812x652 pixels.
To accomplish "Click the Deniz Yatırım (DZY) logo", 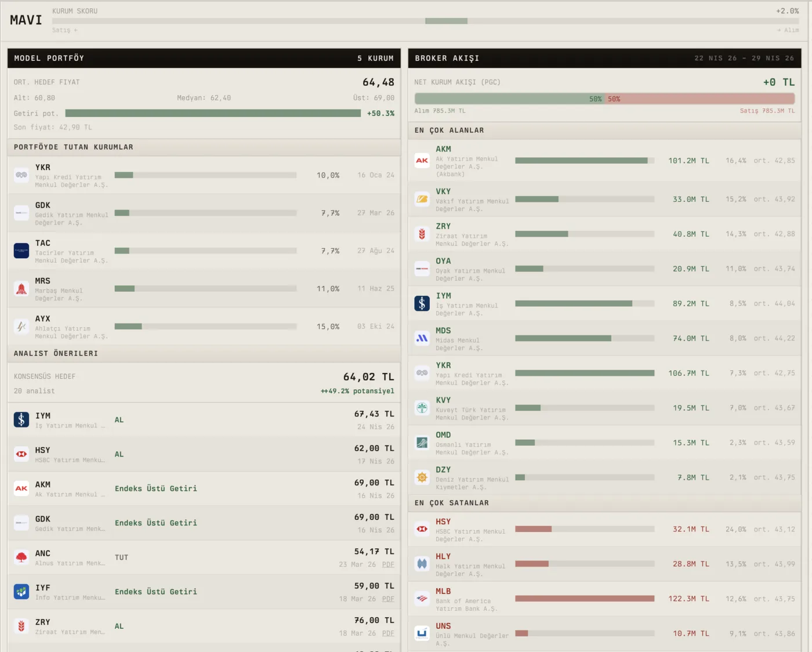I will click(x=422, y=477).
